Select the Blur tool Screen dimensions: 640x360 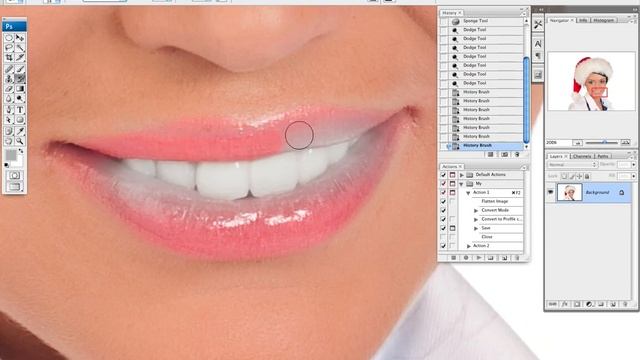9,98
